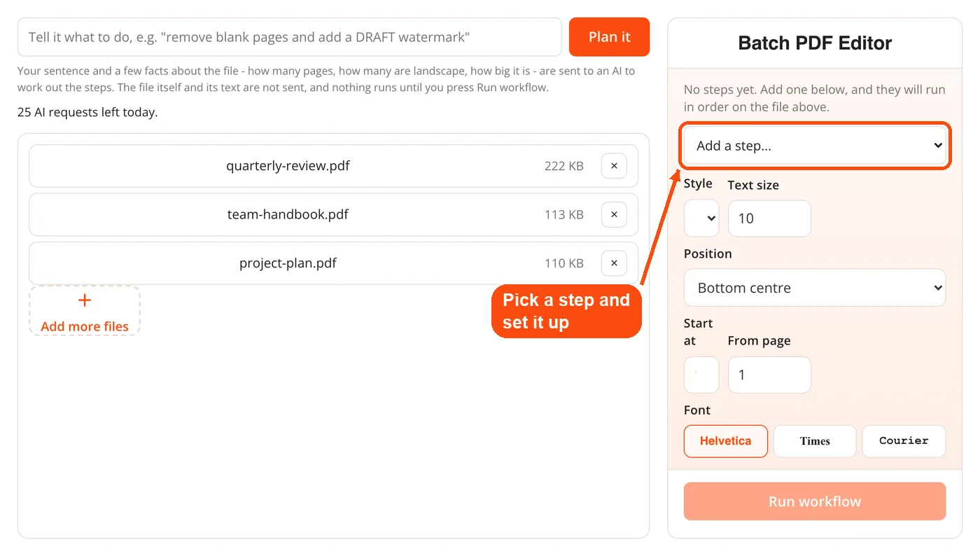Click the '25 AI requests left today' text
The width and height of the screenshot is (980, 556).
87,112
